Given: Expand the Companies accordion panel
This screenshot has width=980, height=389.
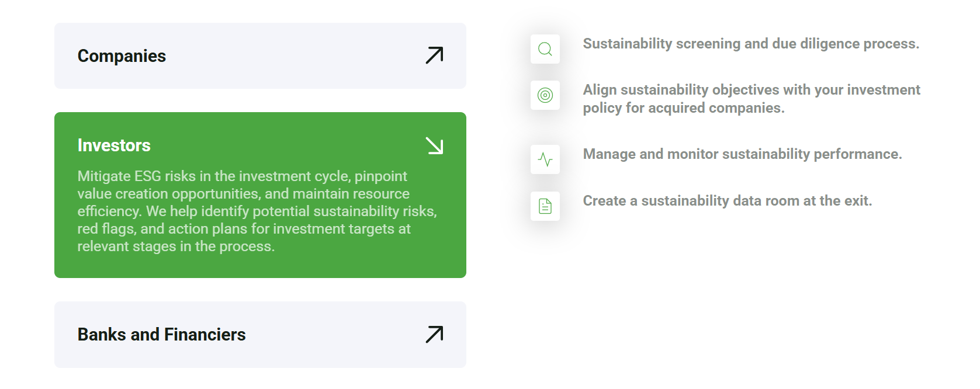Looking at the screenshot, I should (260, 56).
